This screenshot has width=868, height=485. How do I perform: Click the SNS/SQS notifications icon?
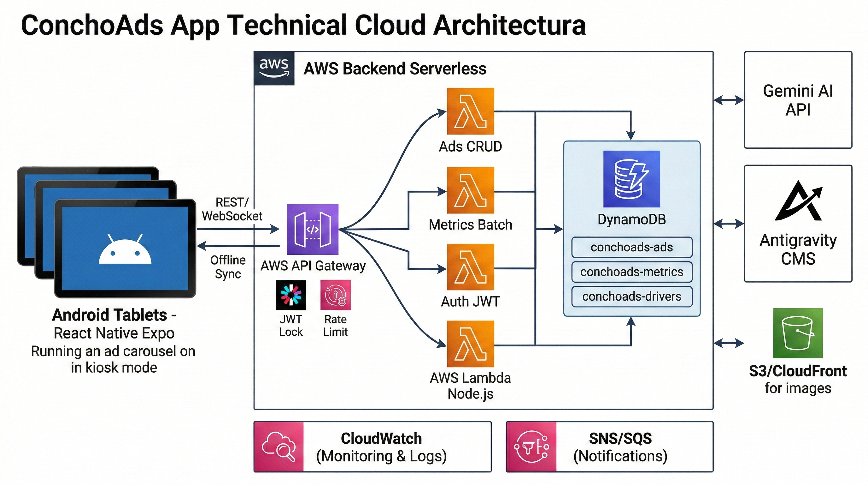pos(531,446)
